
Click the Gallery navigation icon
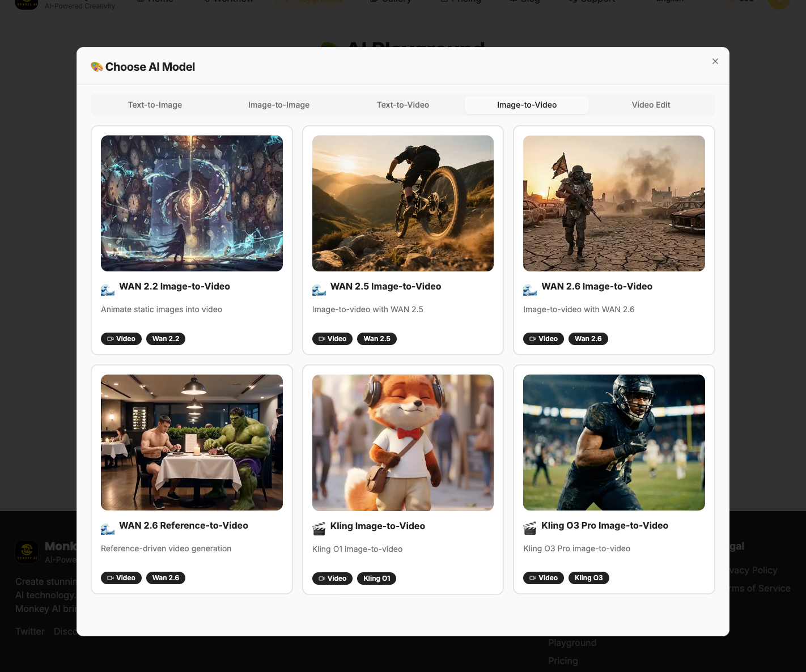tap(374, 1)
